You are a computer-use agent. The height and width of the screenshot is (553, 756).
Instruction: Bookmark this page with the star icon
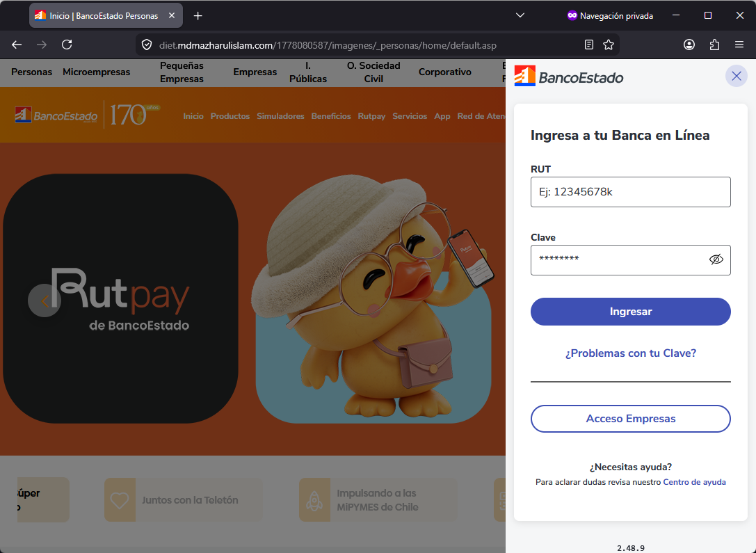pos(609,45)
